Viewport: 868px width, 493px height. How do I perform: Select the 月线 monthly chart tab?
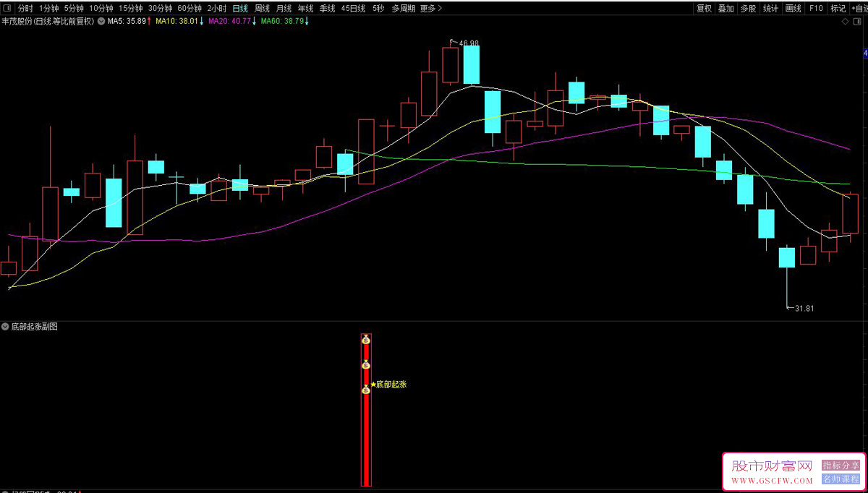(x=284, y=9)
